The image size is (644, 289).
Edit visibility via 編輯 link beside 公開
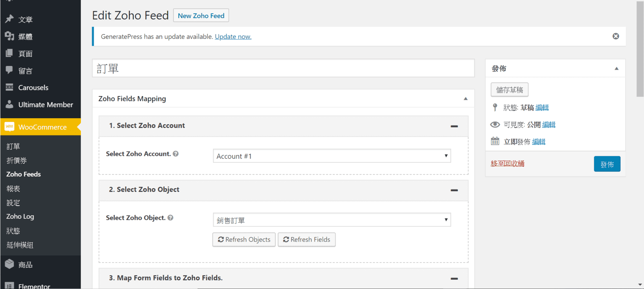[x=549, y=125]
